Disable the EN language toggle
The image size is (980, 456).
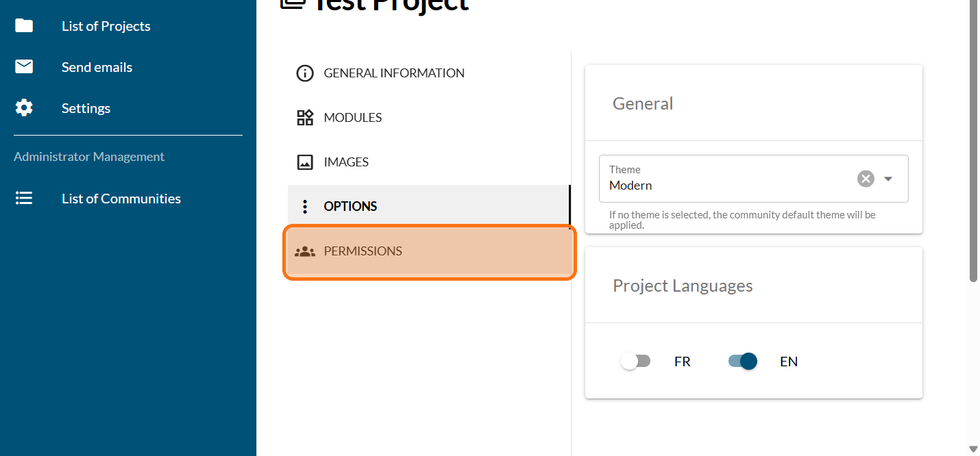point(743,362)
